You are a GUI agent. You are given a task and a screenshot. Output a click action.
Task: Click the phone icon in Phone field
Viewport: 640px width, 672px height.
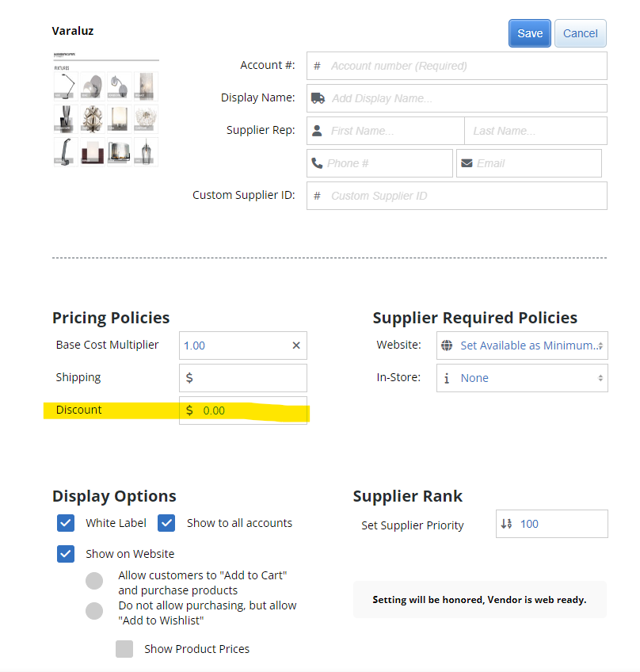[317, 163]
